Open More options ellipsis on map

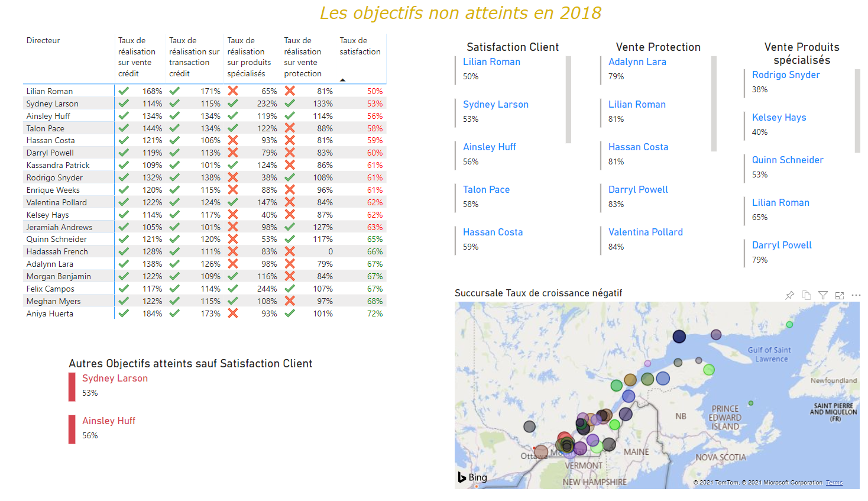coord(856,295)
